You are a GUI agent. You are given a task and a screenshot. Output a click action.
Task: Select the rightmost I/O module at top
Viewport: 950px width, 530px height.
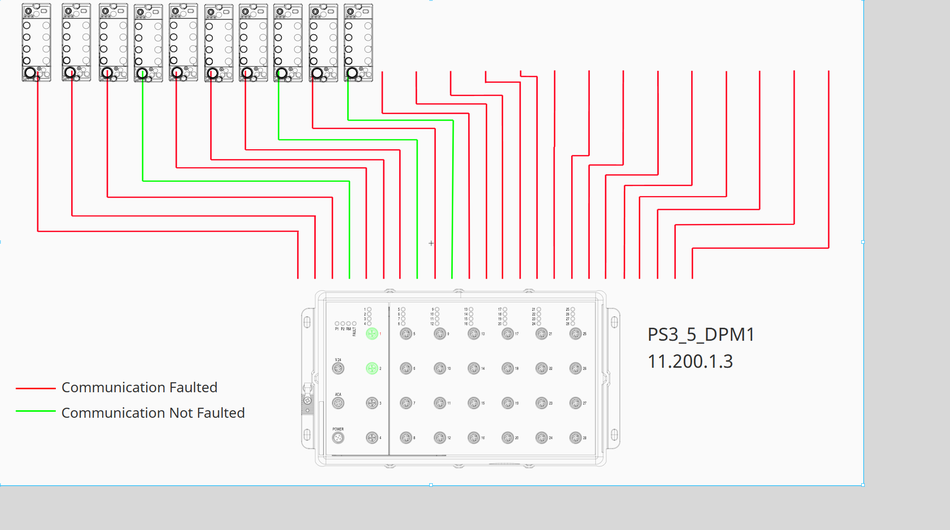coord(356,42)
